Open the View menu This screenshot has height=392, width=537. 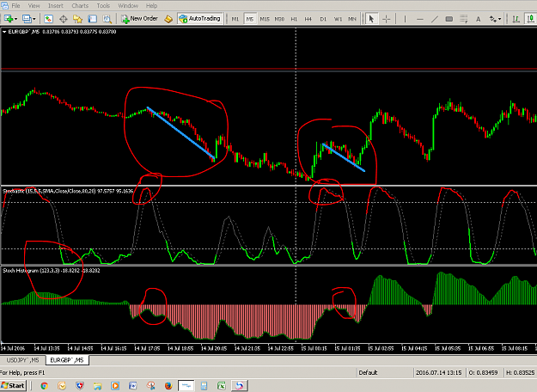[34, 5]
